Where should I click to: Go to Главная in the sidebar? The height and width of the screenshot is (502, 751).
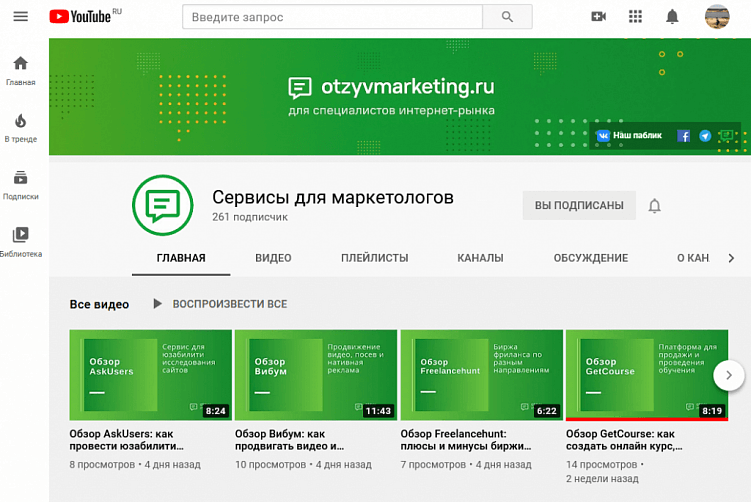[21, 71]
